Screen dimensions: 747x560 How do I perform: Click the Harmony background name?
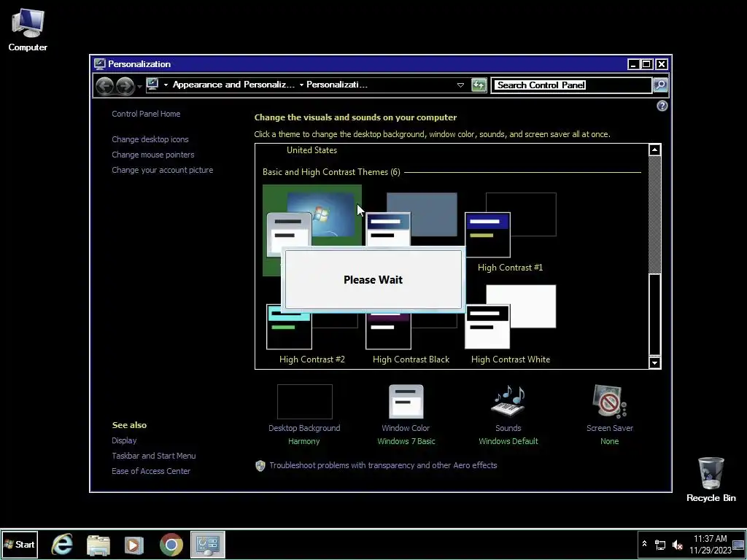coord(303,441)
